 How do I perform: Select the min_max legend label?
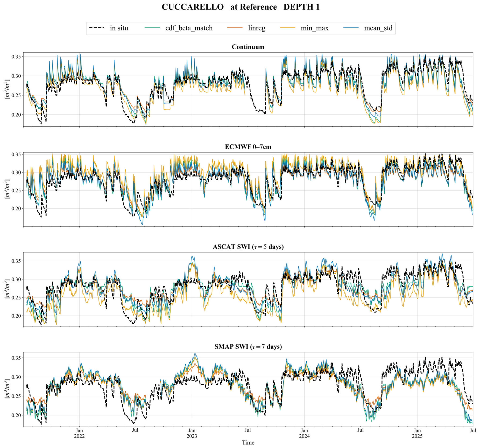coord(314,28)
